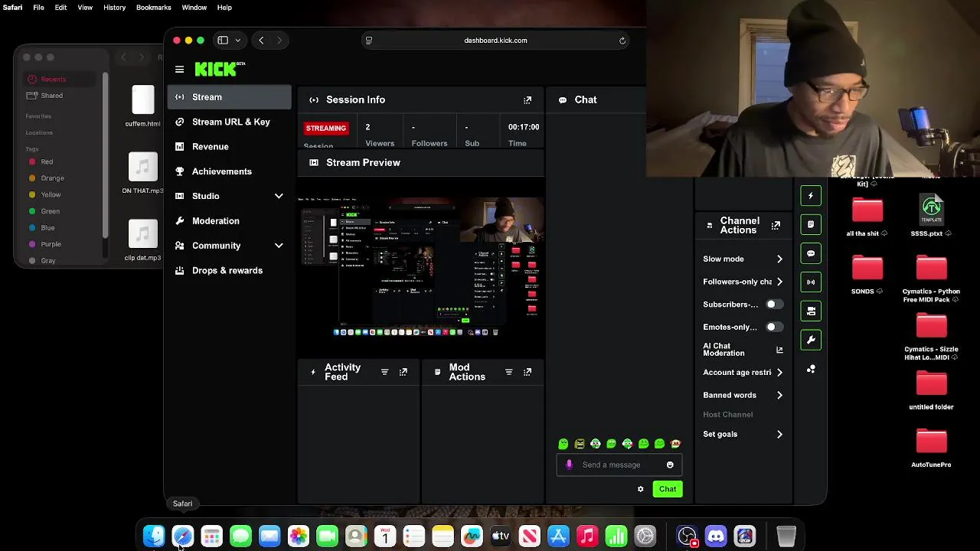
Task: Expand Followers-only chat options
Action: tap(779, 282)
